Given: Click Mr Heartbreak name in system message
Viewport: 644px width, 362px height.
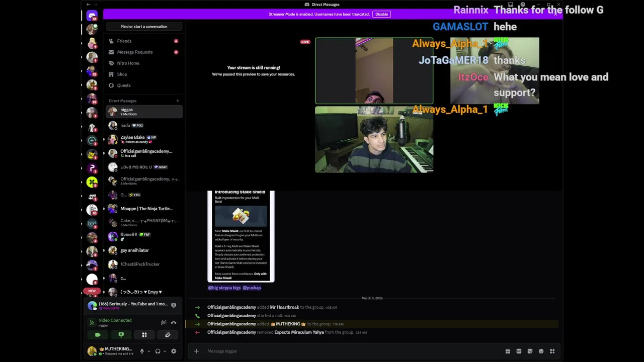Looking at the screenshot, I should point(284,307).
